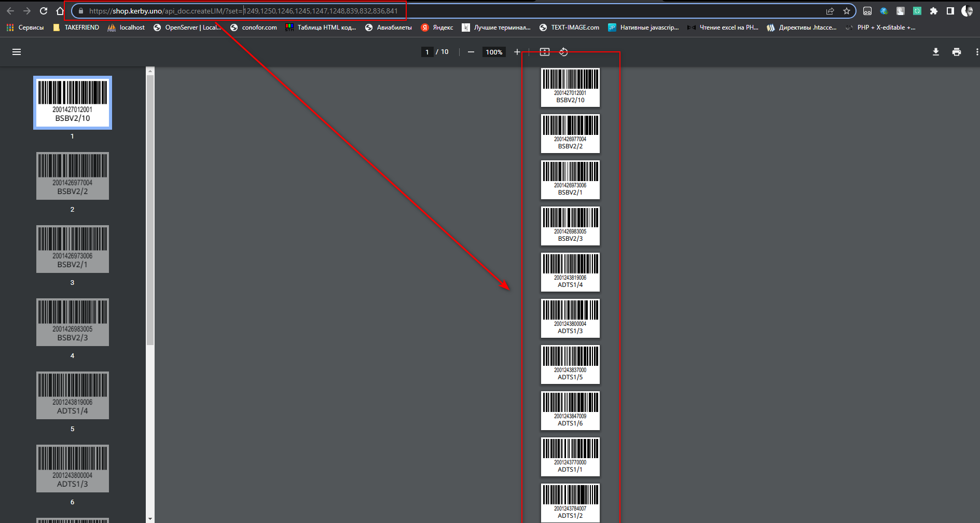
Task: Open the Extensions puzzle piece menu
Action: pos(934,11)
